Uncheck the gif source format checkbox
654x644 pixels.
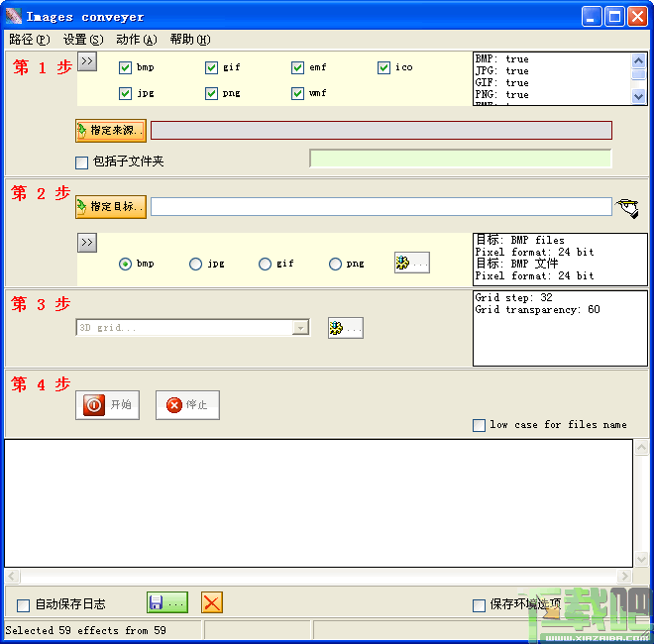pyautogui.click(x=211, y=67)
